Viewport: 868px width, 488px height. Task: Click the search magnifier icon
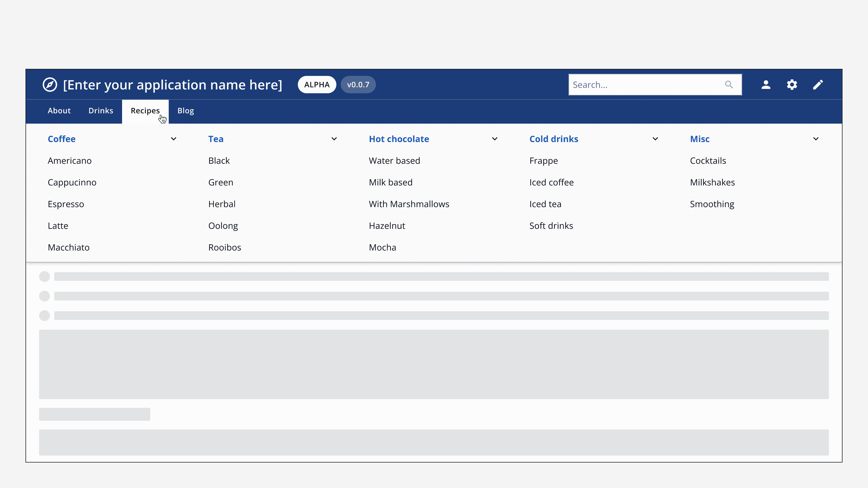(x=729, y=85)
